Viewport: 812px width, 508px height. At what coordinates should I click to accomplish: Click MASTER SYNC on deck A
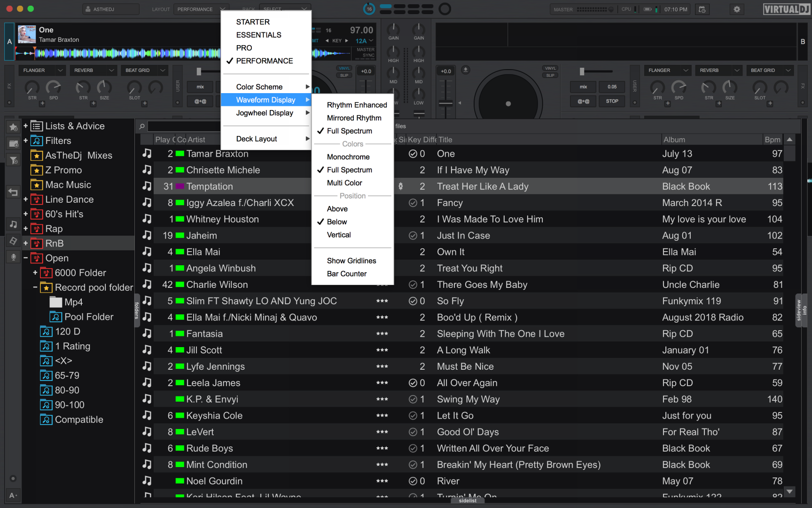365,52
